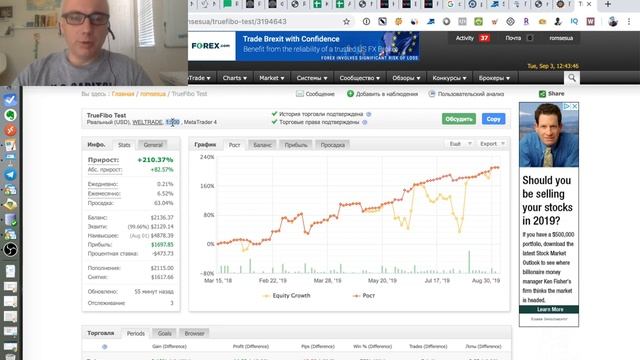The image size is (640, 360).
Task: Click the purple R extension icon
Action: tap(526, 22)
